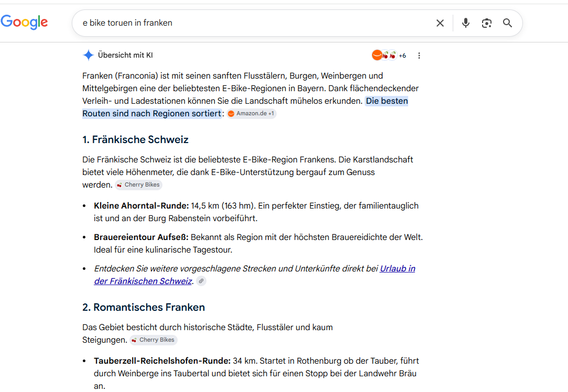The image size is (568, 392).
Task: Click Cherry Bikes chip under Romantisches Franken
Action: click(153, 340)
